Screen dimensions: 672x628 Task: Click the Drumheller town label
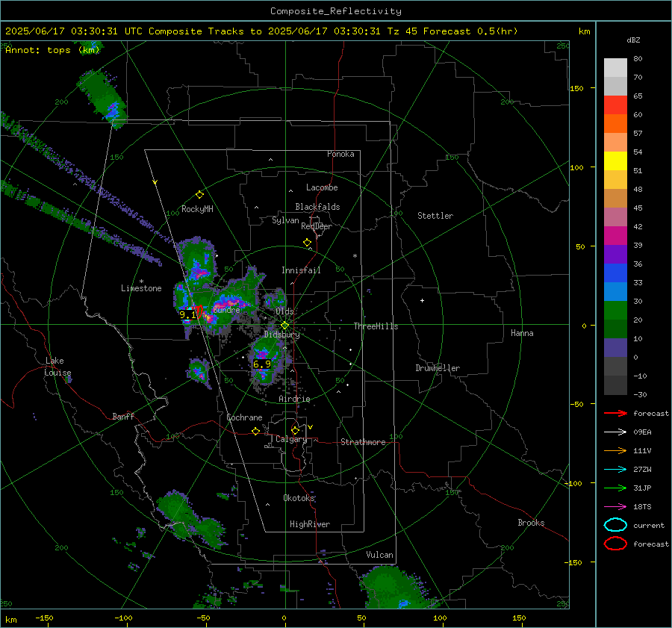[x=438, y=368]
